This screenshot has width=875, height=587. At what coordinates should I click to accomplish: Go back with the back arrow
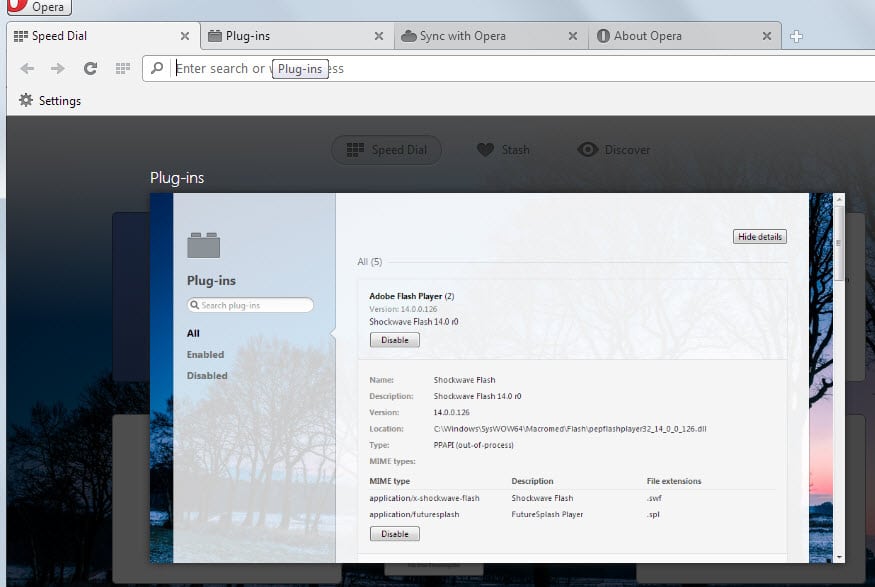(27, 69)
